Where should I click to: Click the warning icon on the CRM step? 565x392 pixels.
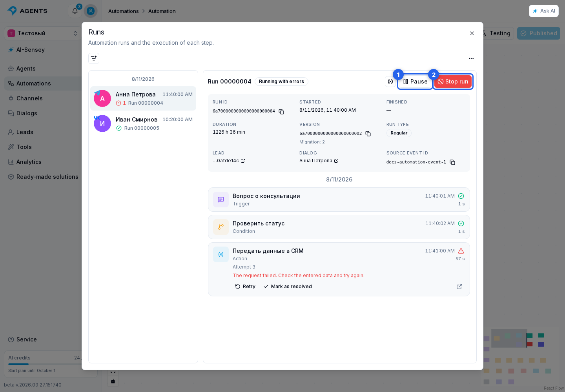(461, 251)
